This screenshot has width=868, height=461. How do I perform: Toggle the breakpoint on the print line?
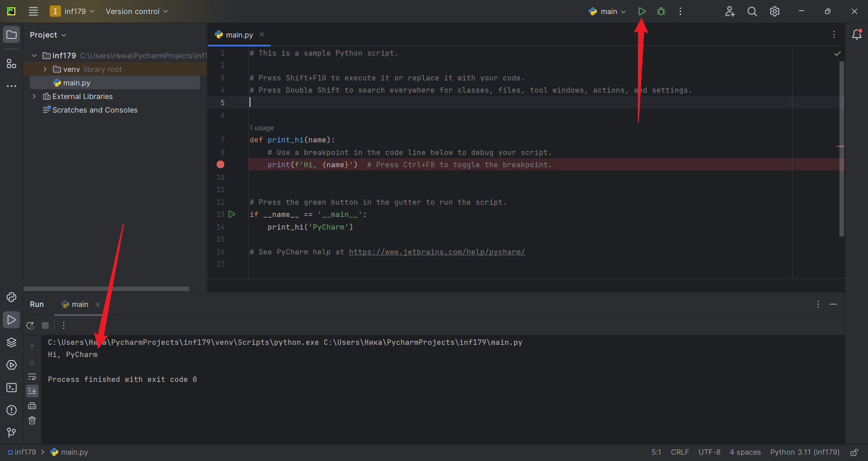(x=221, y=165)
